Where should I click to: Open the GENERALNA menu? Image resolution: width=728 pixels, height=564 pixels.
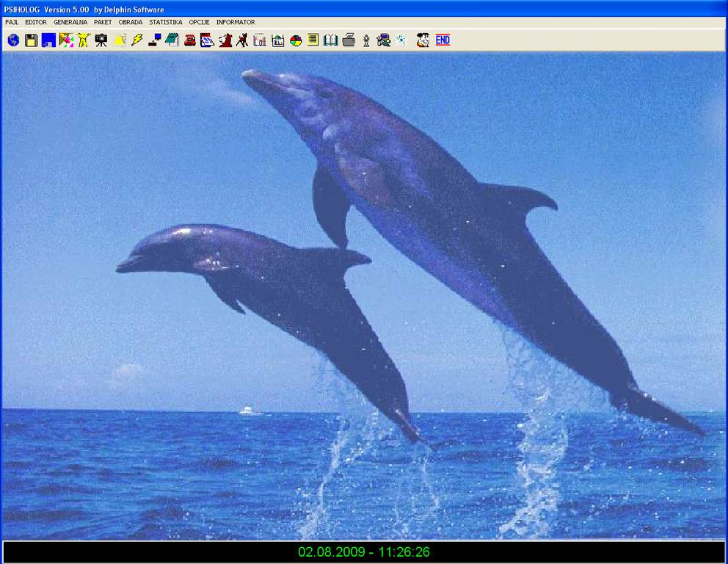[x=70, y=22]
